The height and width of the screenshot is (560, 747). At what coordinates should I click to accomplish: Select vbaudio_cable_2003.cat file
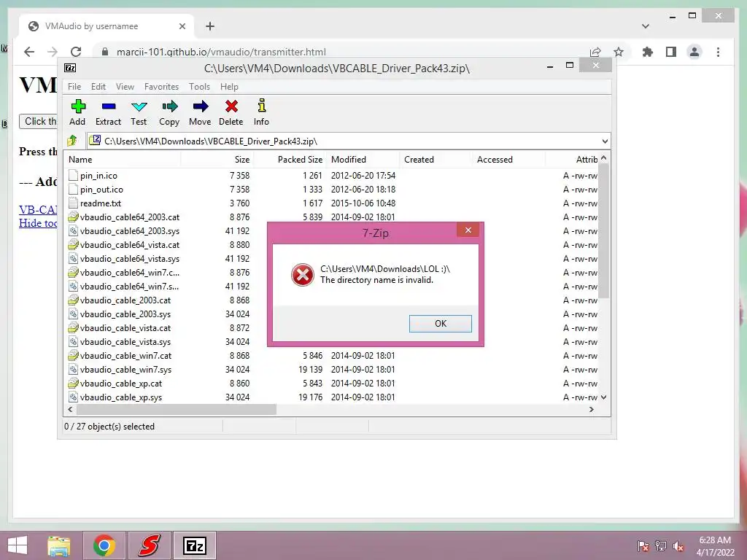[125, 300]
